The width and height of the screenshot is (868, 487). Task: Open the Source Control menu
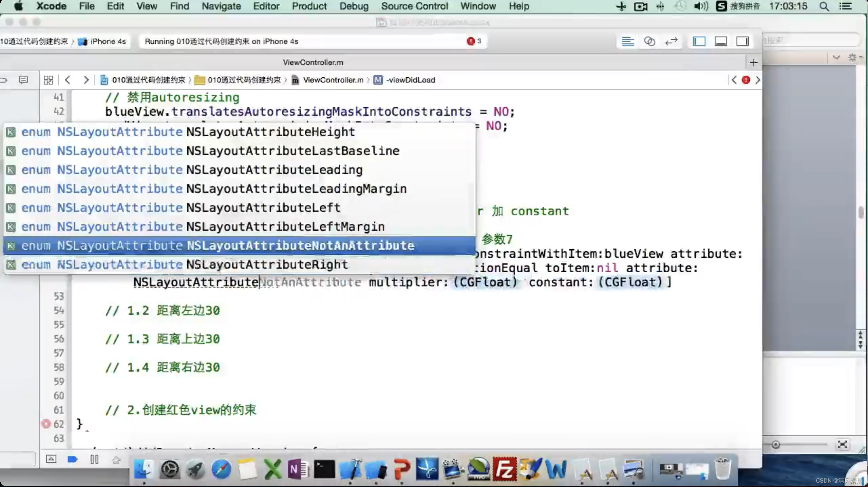coord(414,6)
